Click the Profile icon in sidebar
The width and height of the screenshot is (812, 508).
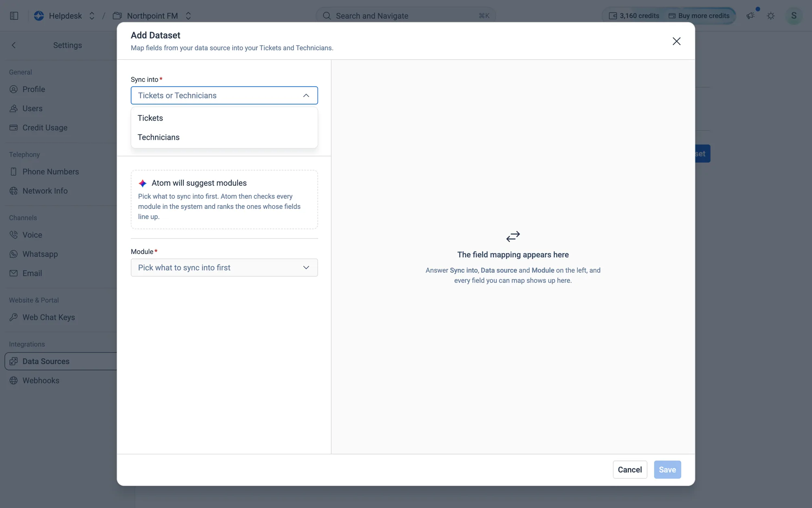tap(14, 89)
